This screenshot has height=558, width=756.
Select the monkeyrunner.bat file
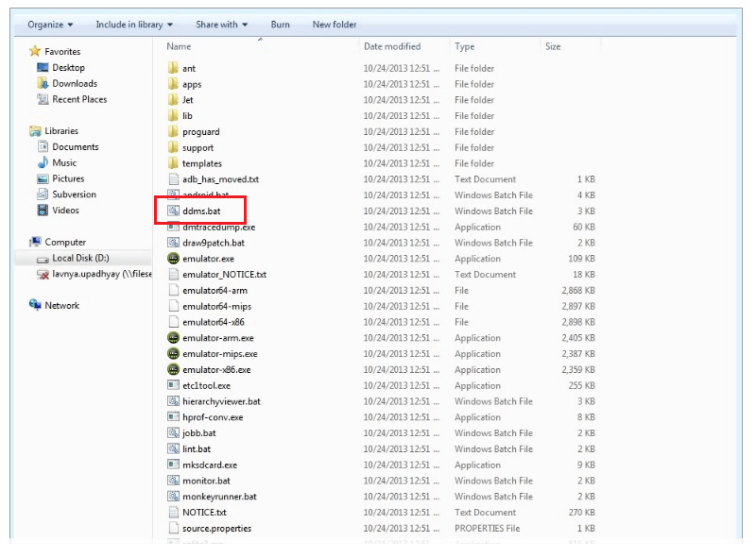pos(219,497)
